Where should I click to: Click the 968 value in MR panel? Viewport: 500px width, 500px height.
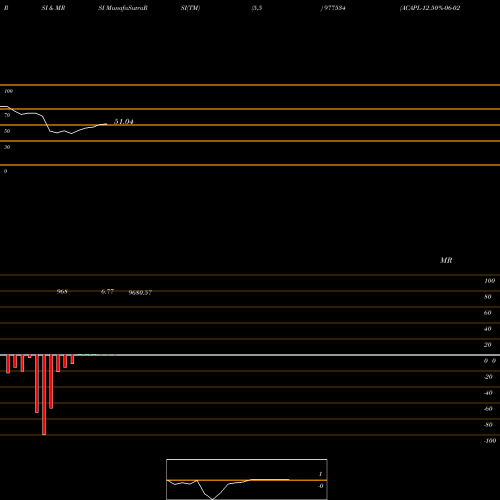pyautogui.click(x=62, y=292)
